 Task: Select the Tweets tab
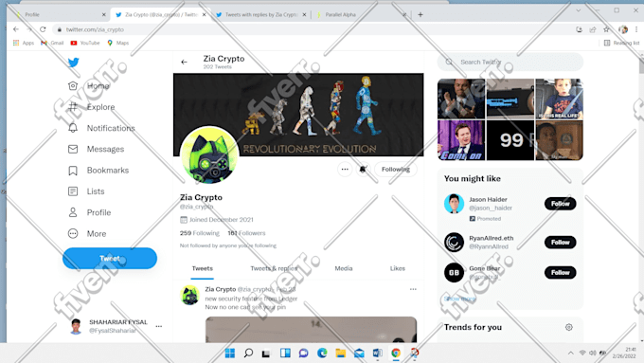203,268
